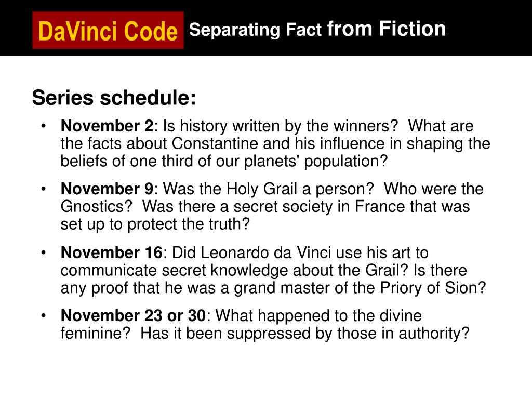The width and height of the screenshot is (532, 399).
Task: Click the 'Separating Fact from Fiction' subtitle
Action: click(317, 29)
